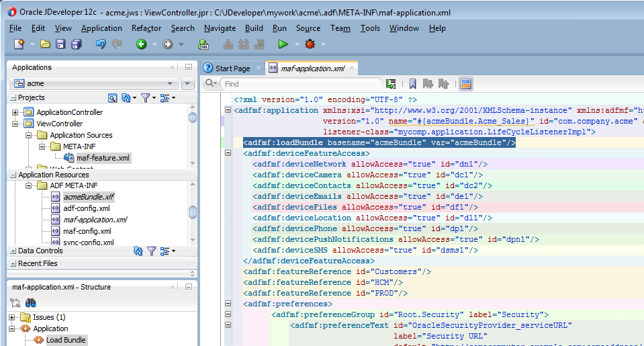
Task: Open the Debug toolbar dropdown arrow
Action: click(x=323, y=44)
